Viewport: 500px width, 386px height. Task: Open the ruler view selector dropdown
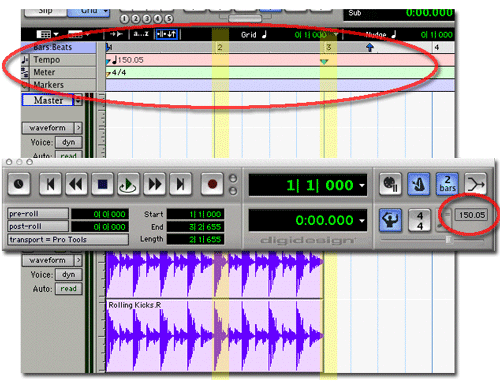click(79, 34)
